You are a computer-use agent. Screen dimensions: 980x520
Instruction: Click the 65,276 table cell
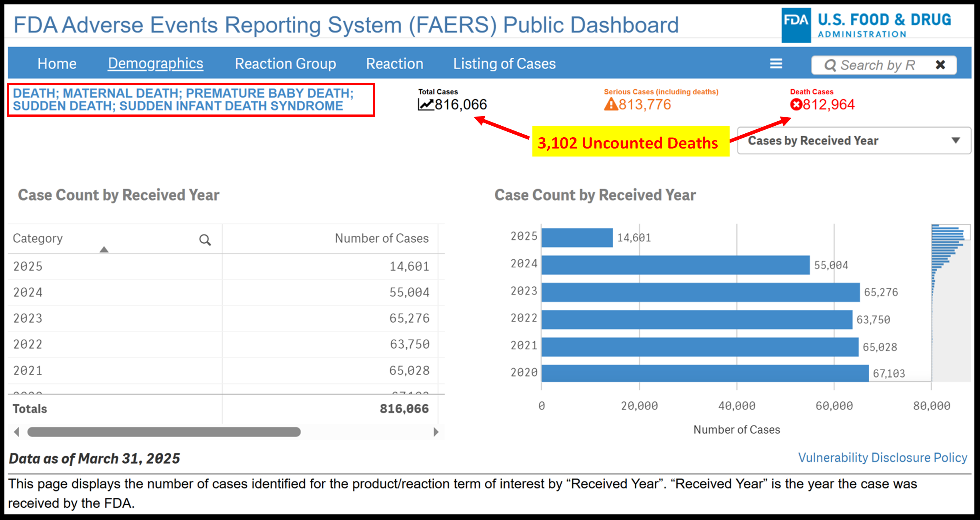click(409, 319)
